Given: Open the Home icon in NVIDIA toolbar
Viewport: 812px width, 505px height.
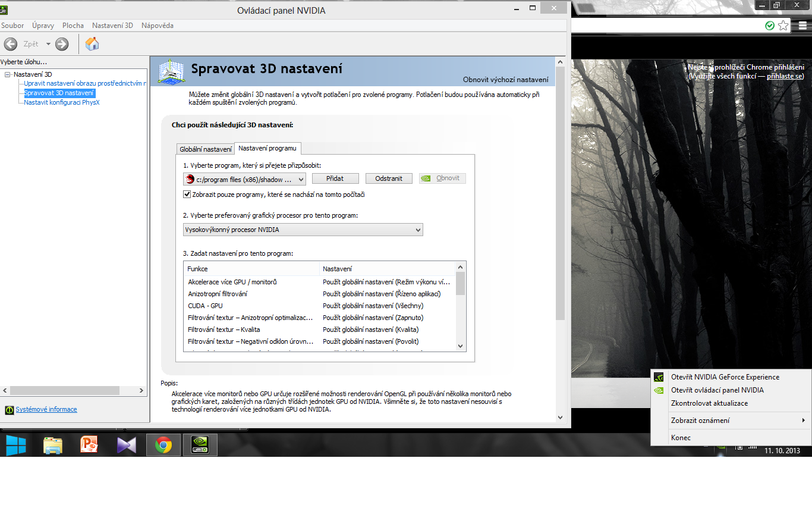Looking at the screenshot, I should point(92,44).
